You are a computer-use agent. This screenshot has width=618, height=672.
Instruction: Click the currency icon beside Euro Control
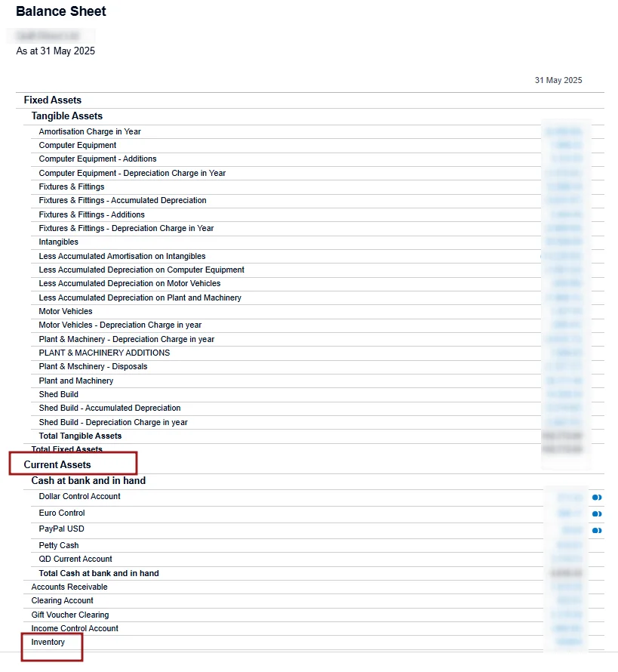596,514
